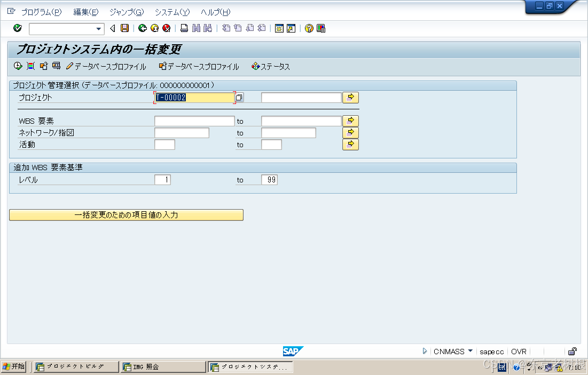Click the Find Next binoculars icon

pyautogui.click(x=208, y=28)
